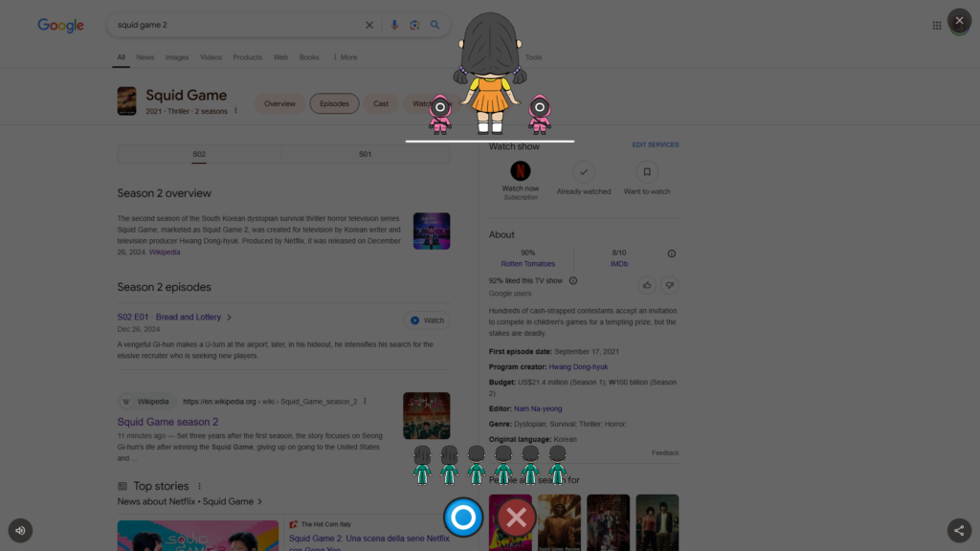
Task: Open the Squid Game news card image
Action: (x=197, y=536)
